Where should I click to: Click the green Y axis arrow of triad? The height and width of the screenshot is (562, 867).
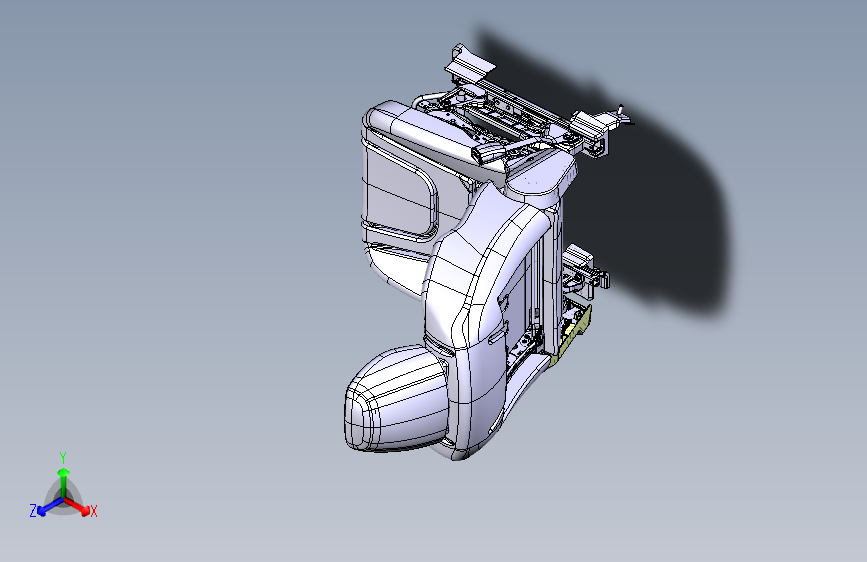pos(64,482)
